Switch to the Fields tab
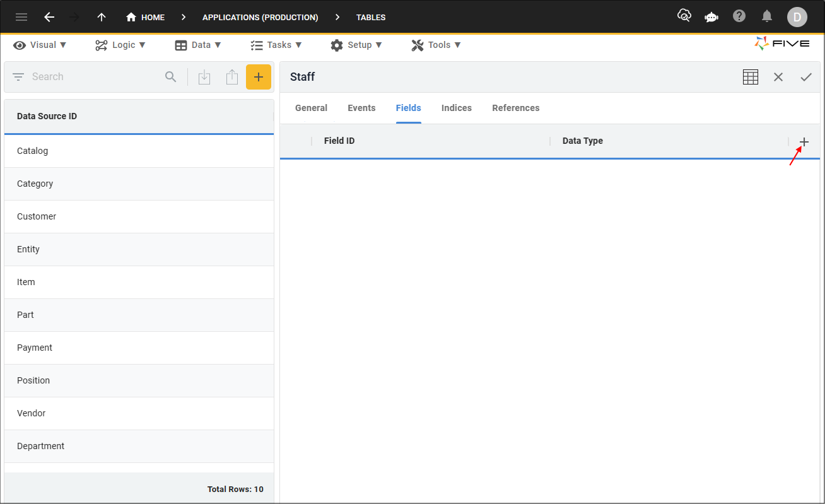Viewport: 825px width, 504px height. [409, 108]
